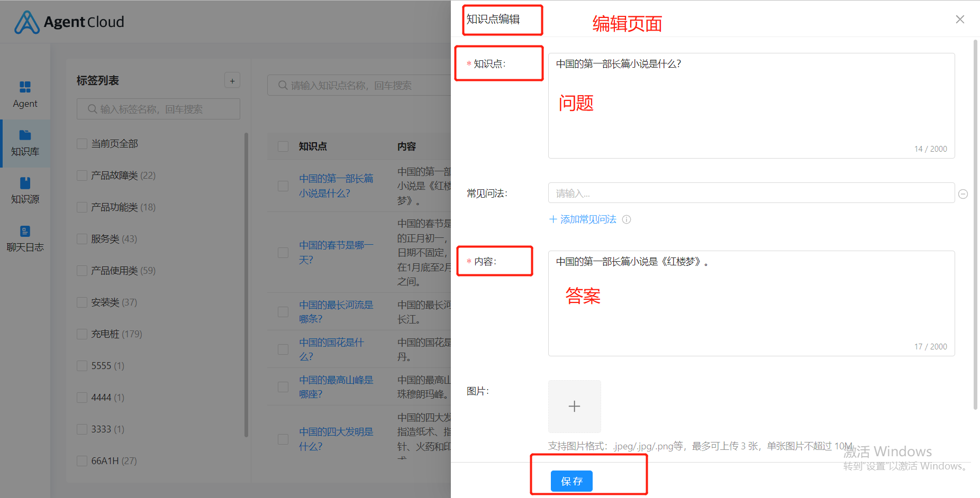
Task: Remove the 常见问法 input row
Action: (963, 194)
